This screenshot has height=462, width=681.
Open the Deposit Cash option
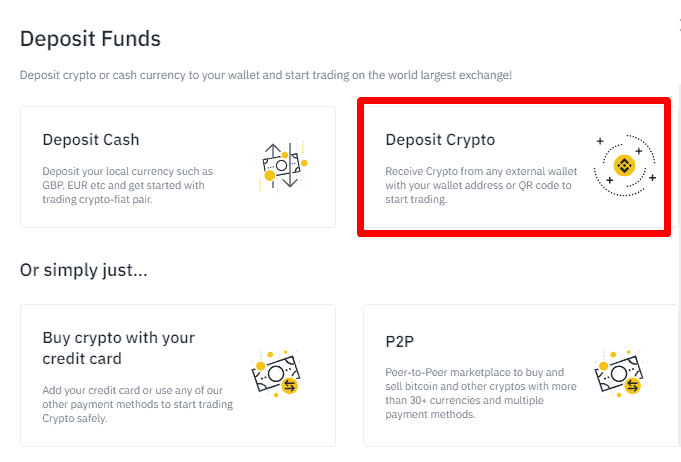[91, 139]
